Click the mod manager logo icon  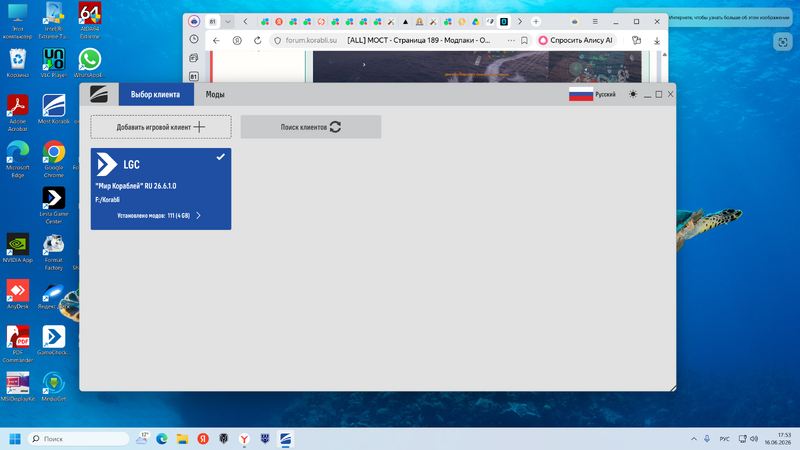pyautogui.click(x=99, y=94)
